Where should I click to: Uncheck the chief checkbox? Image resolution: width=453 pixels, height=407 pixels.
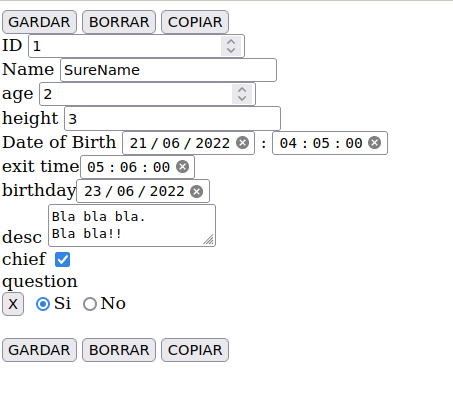tap(62, 259)
